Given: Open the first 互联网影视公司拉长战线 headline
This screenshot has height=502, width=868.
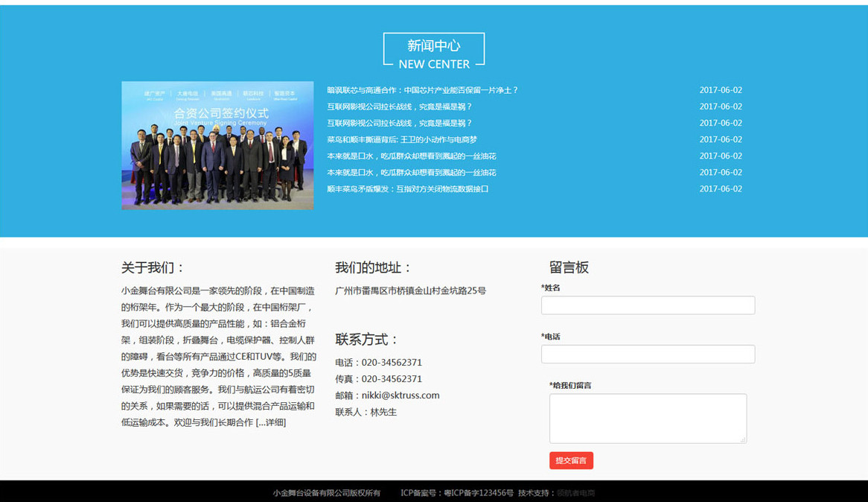Looking at the screenshot, I should point(400,107).
